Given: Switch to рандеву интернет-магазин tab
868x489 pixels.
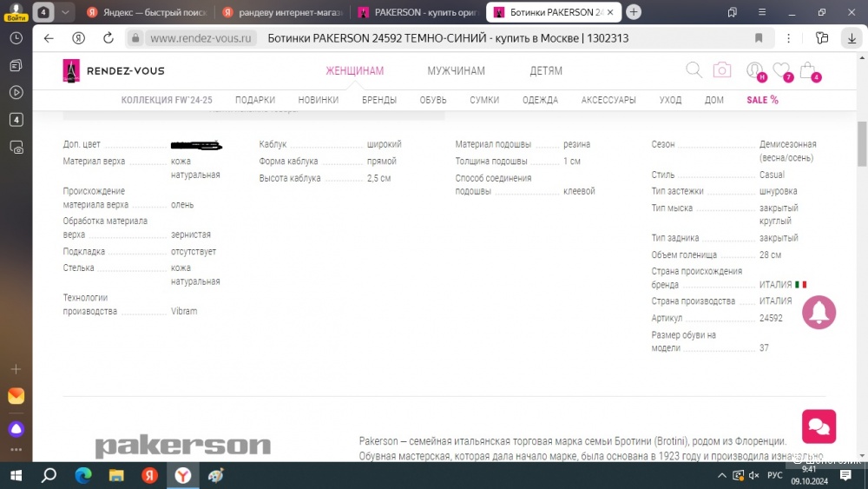Looking at the screenshot, I should point(283,12).
